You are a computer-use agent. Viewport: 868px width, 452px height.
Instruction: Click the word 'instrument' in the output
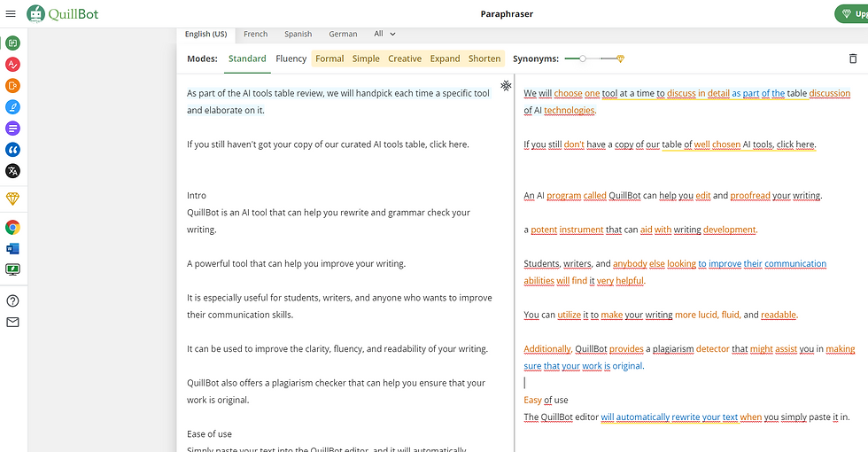point(581,230)
